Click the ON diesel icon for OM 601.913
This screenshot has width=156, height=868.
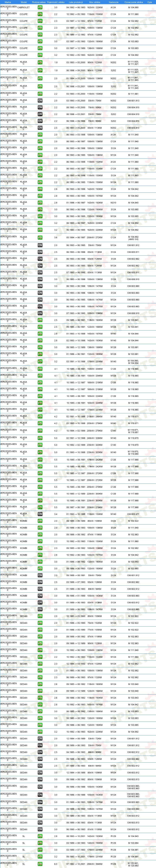[x=40, y=100]
